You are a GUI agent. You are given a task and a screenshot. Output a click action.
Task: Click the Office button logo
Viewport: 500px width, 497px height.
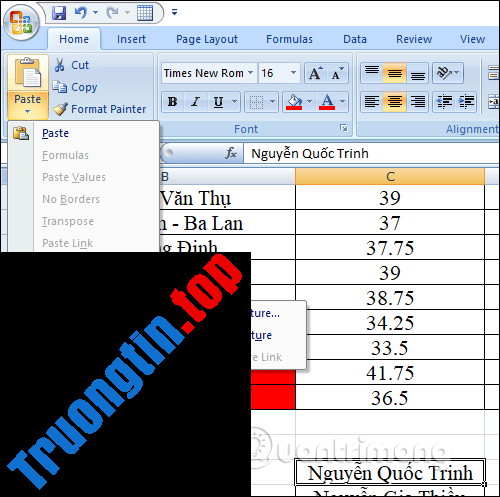(x=21, y=23)
